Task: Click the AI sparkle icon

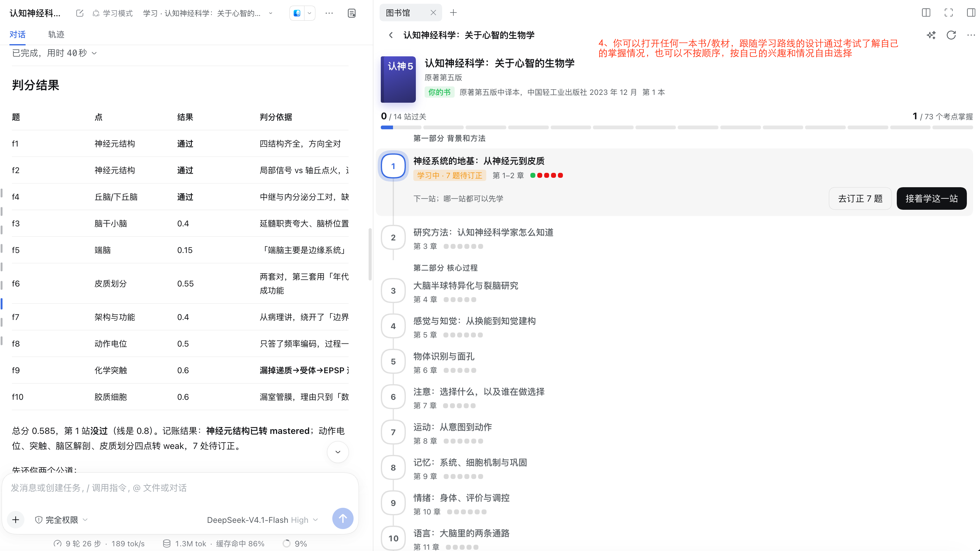Action: click(931, 35)
